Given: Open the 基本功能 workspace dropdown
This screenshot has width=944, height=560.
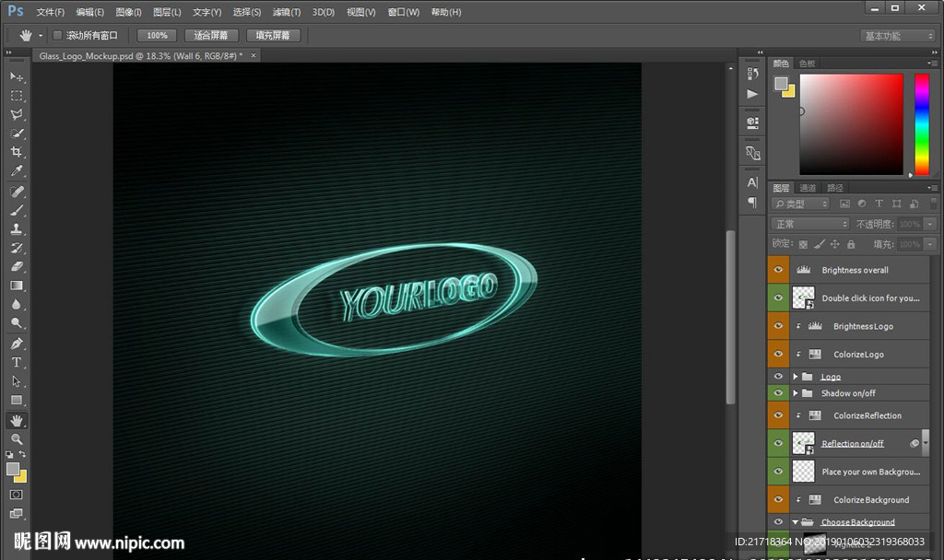Looking at the screenshot, I should tap(898, 36).
